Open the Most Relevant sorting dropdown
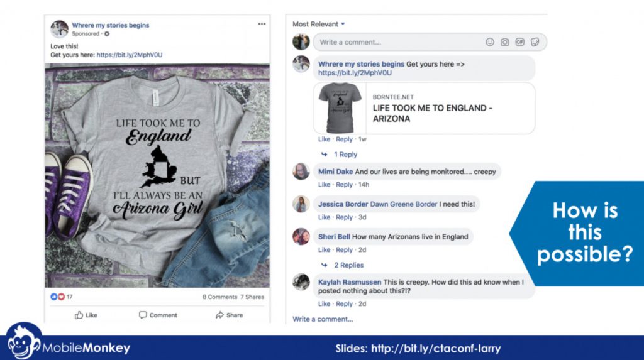The image size is (644, 360). pos(319,24)
